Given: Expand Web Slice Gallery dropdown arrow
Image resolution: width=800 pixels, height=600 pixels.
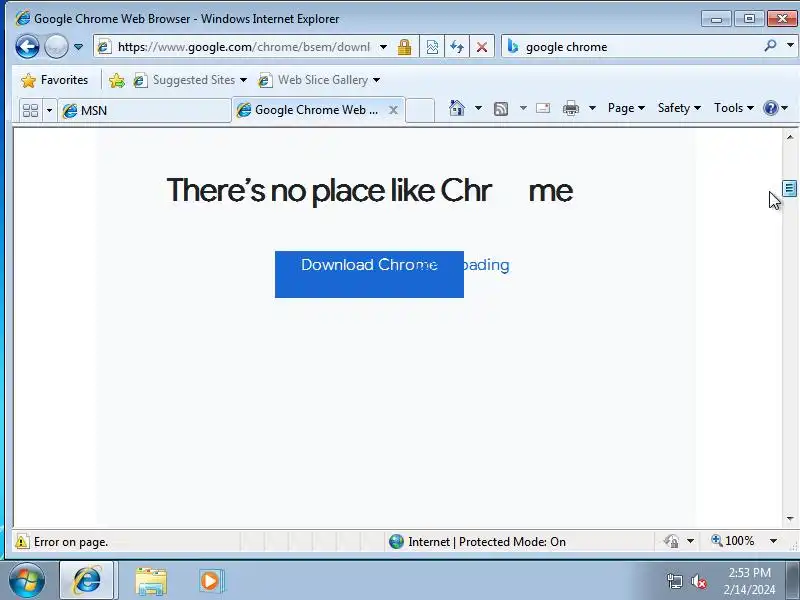Looking at the screenshot, I should [377, 80].
